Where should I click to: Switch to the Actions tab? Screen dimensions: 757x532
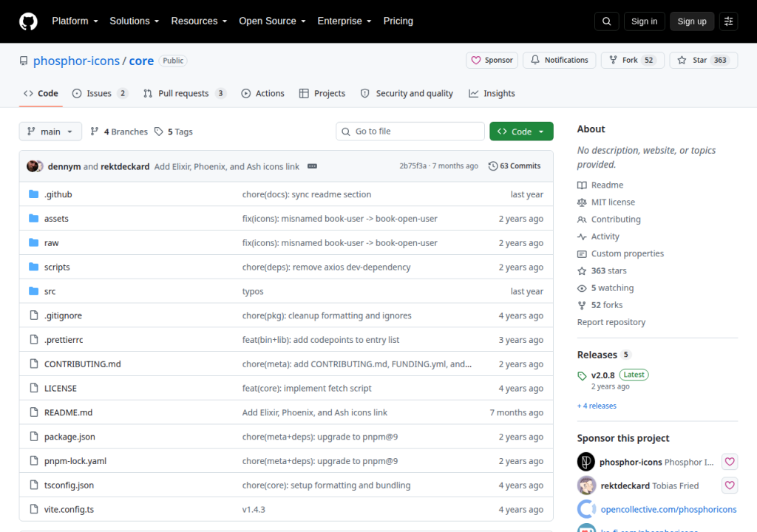pyautogui.click(x=263, y=94)
